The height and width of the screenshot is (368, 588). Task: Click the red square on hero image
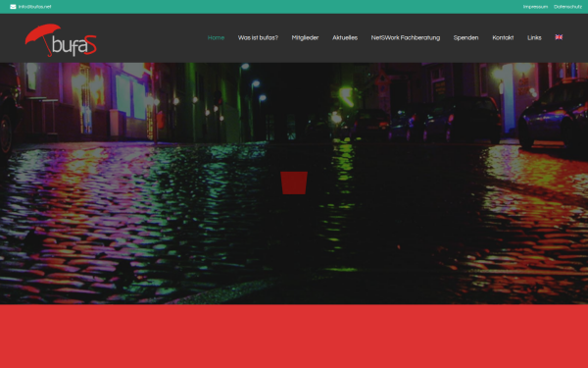[294, 183]
